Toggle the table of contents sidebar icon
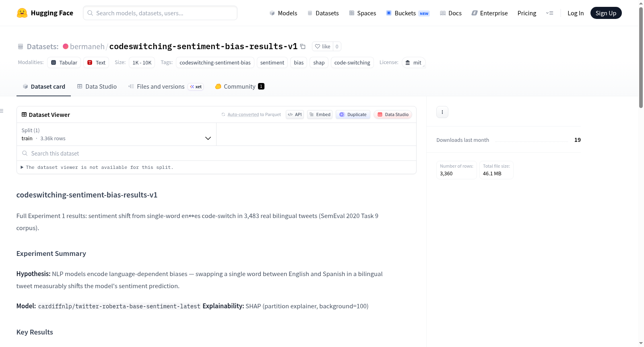 click(x=2, y=111)
